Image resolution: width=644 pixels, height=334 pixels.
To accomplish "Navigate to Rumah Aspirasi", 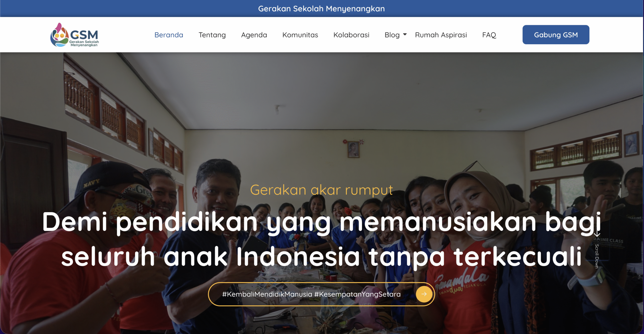I will 441,35.
